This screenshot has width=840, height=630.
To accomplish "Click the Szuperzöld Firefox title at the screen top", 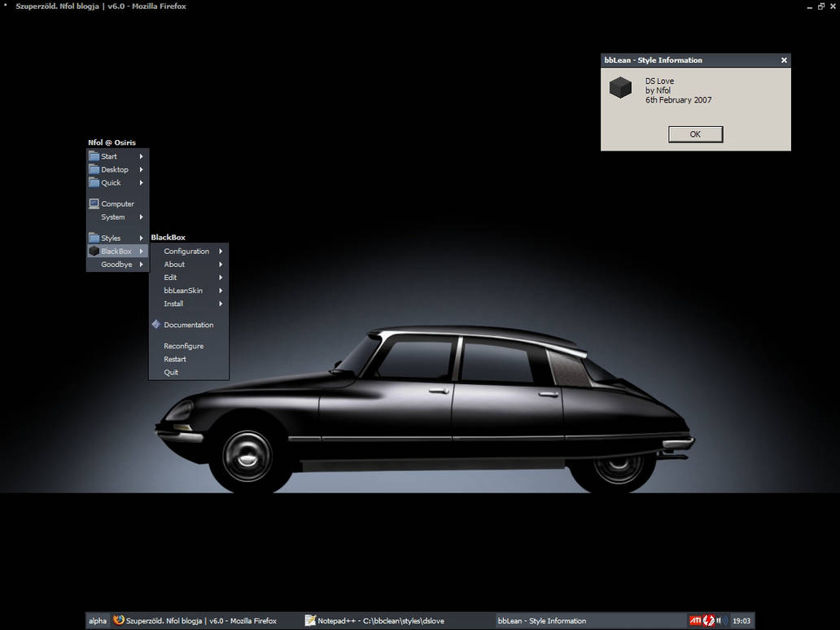I will pyautogui.click(x=101, y=7).
